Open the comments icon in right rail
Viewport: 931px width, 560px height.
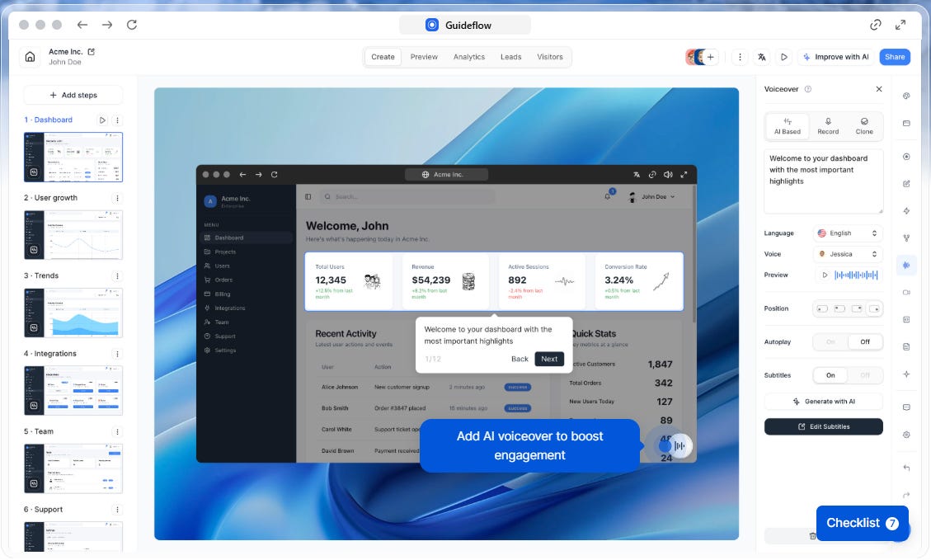pos(906,407)
